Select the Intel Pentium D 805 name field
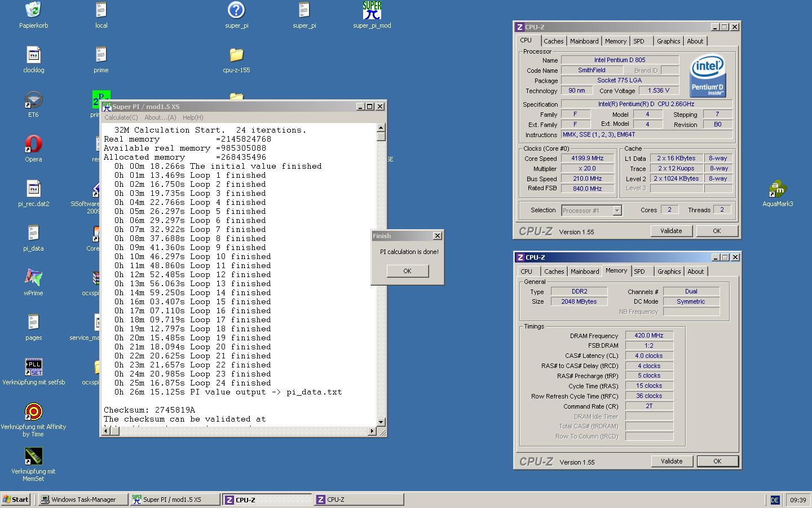Screen dimensions: 812x508 (620, 60)
